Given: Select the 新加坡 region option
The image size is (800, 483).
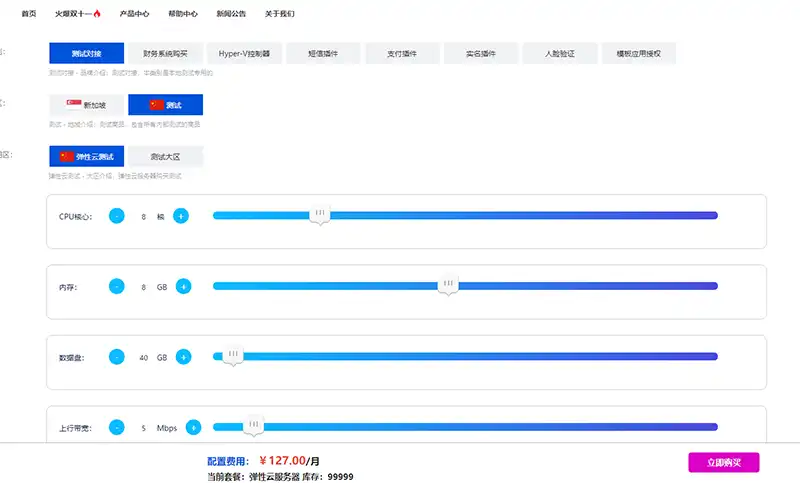Looking at the screenshot, I should pos(86,105).
